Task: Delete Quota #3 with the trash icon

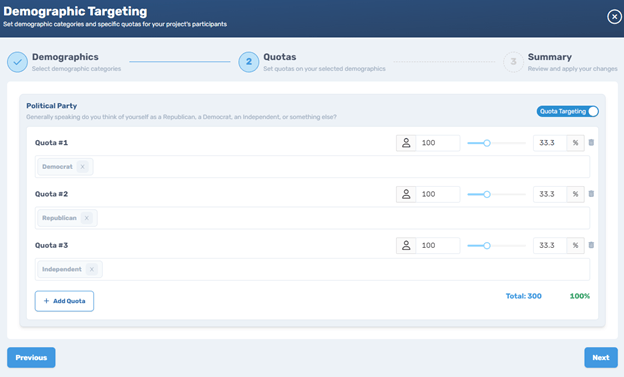Action: coord(591,245)
